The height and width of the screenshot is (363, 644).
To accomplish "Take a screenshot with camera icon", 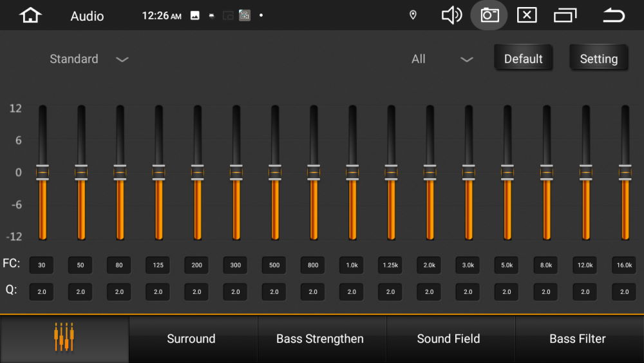I will 489,15.
